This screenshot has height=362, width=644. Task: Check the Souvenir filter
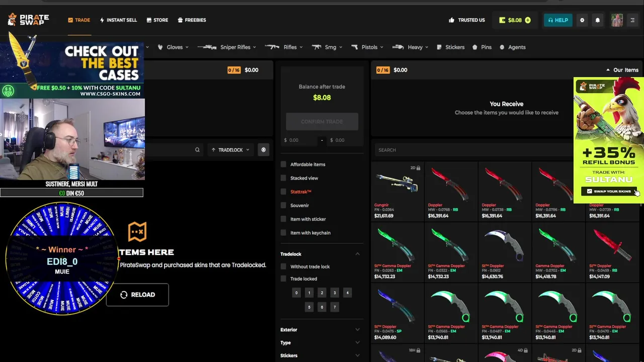point(283,205)
